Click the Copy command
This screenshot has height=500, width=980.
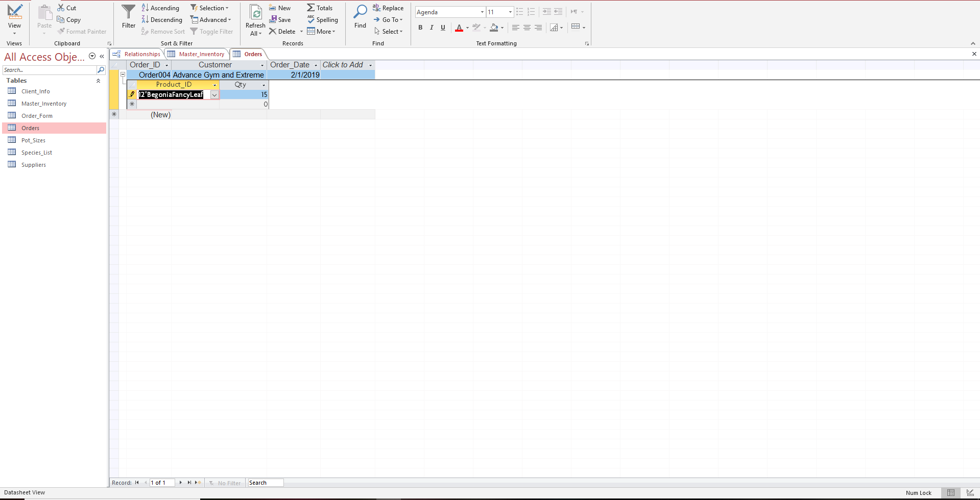pyautogui.click(x=69, y=19)
